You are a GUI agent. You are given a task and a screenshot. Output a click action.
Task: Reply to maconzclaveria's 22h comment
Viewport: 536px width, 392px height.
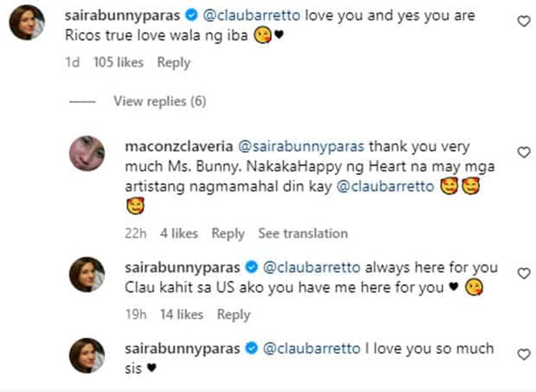[x=228, y=234]
